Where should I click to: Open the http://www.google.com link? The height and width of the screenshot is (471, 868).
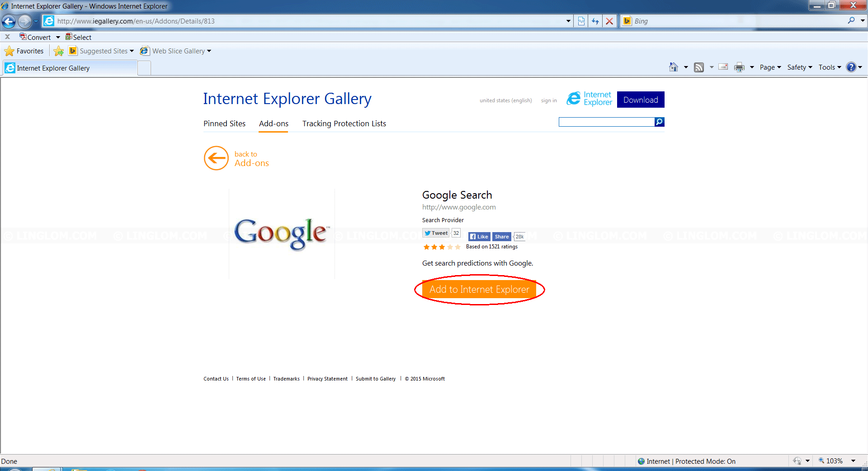(459, 207)
